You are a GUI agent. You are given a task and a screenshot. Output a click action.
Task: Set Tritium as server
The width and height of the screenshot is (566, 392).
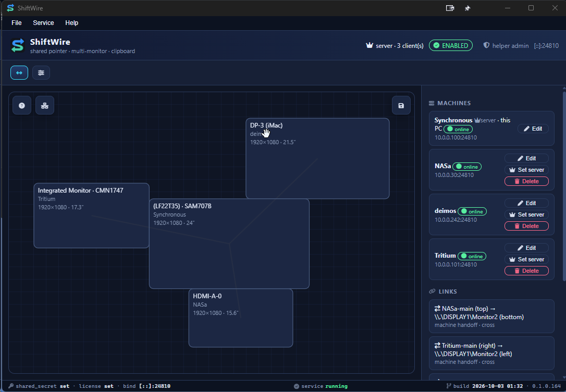(526, 259)
